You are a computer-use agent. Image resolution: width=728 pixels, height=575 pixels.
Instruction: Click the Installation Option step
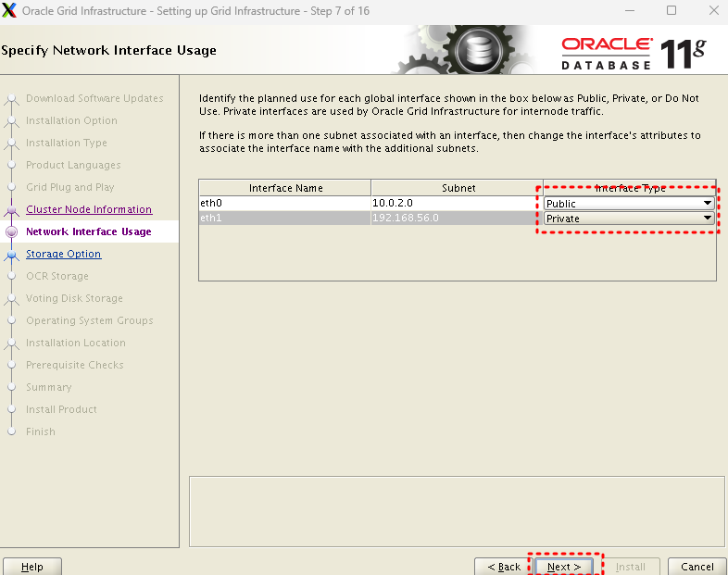click(x=71, y=120)
